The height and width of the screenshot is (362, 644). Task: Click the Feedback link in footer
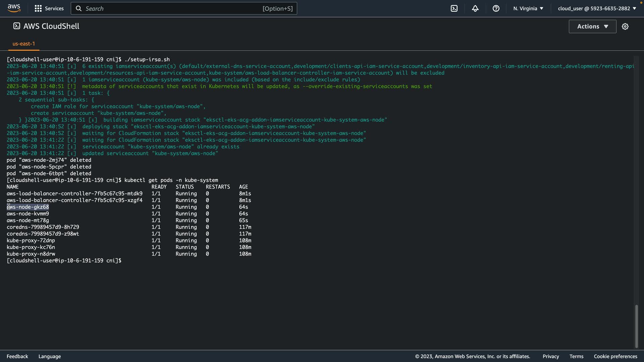coord(17,356)
